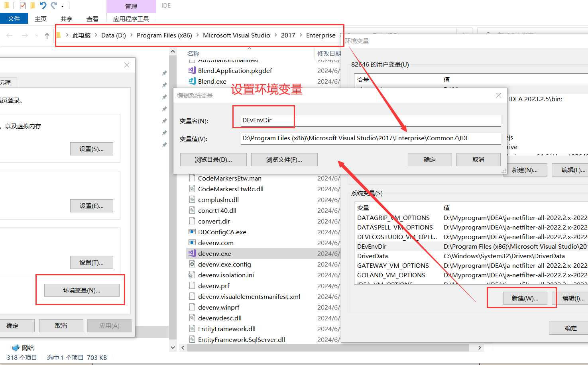This screenshot has width=588, height=365.
Task: Open the quick access toolbar customize dropdown
Action: click(x=63, y=6)
